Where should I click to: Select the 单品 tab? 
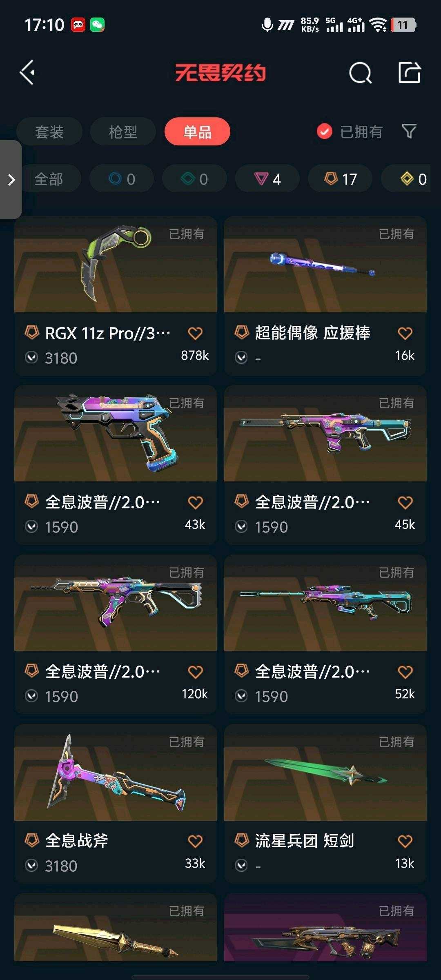tap(197, 131)
